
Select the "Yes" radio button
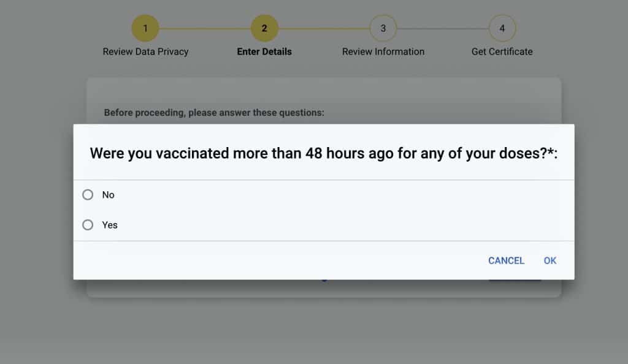pos(88,225)
